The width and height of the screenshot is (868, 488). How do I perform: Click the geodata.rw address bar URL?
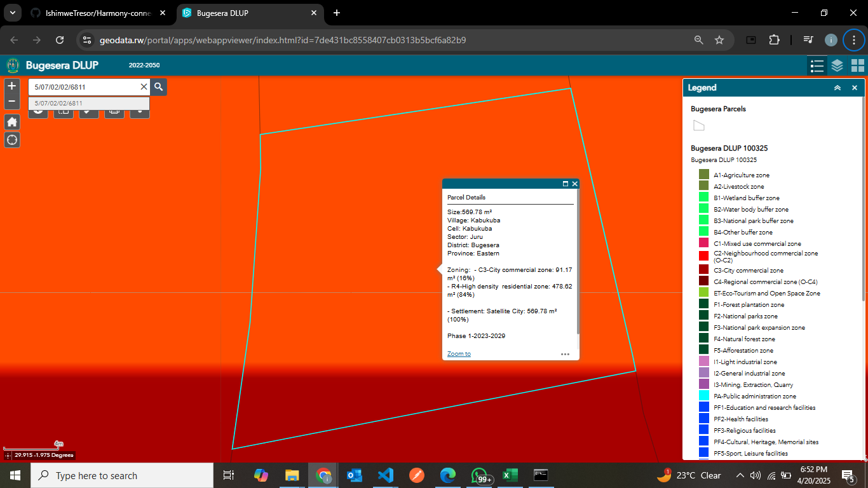[x=283, y=40]
